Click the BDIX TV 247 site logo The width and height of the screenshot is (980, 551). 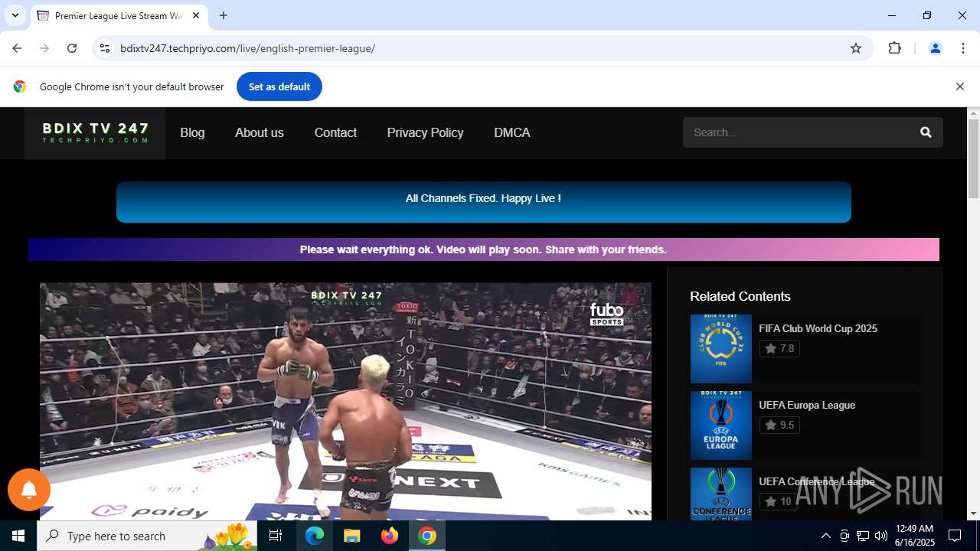coord(95,133)
